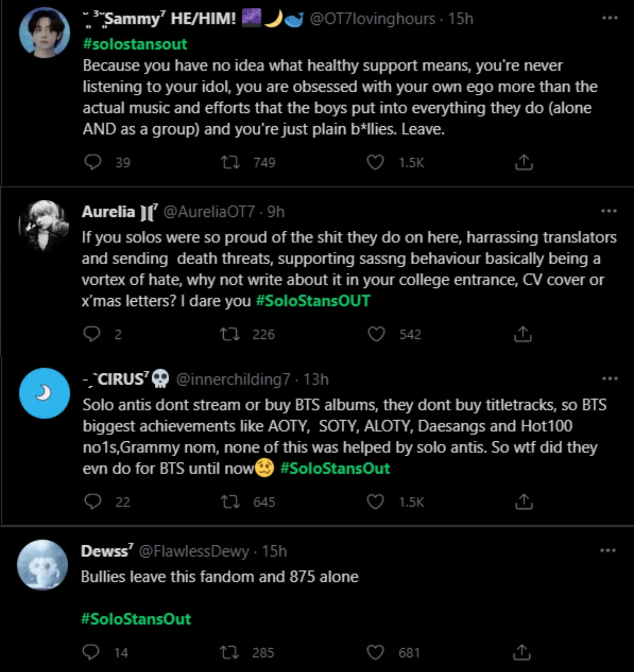Image resolution: width=634 pixels, height=672 pixels.
Task: Reply to Aurelia's tweet
Action: pos(92,334)
